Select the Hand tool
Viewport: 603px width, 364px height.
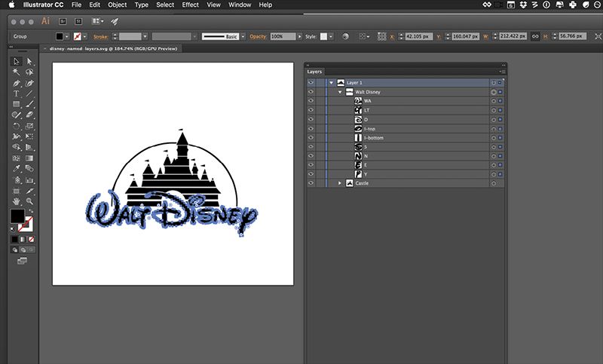[16, 201]
